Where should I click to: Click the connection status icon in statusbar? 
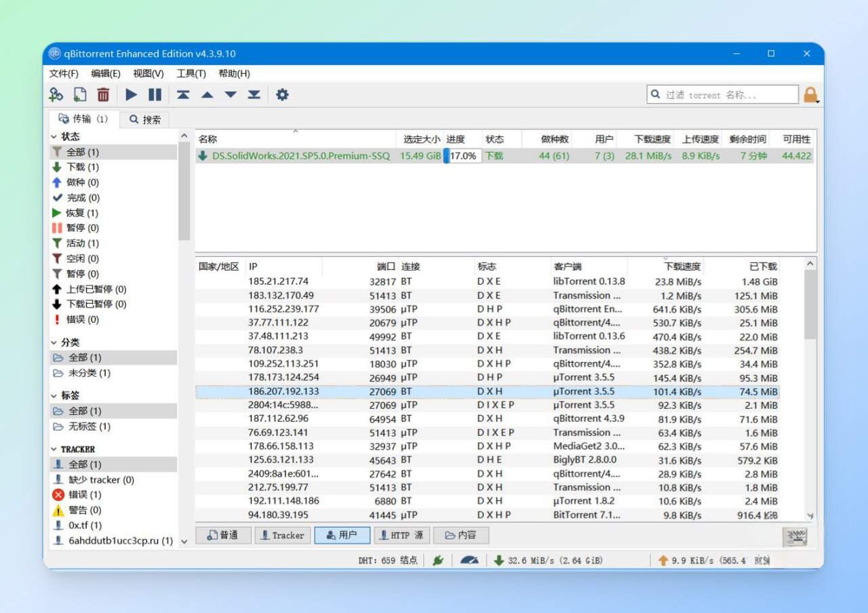tap(439, 560)
